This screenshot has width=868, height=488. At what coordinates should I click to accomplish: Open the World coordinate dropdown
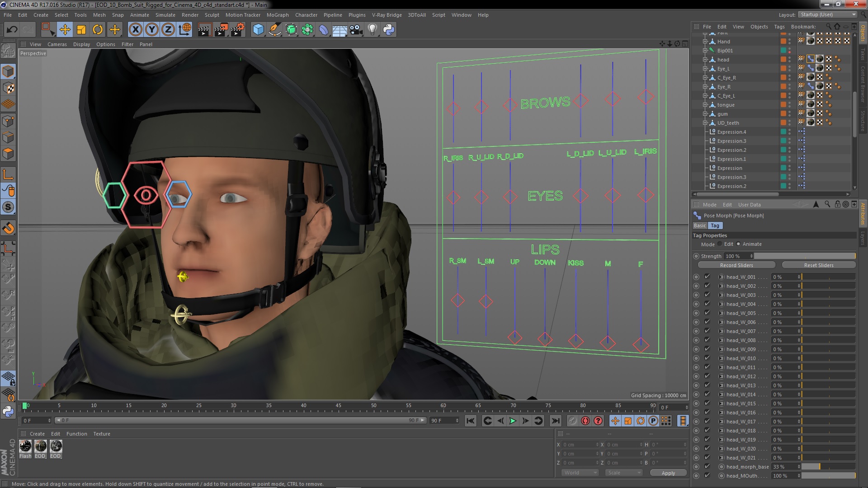[x=580, y=473]
